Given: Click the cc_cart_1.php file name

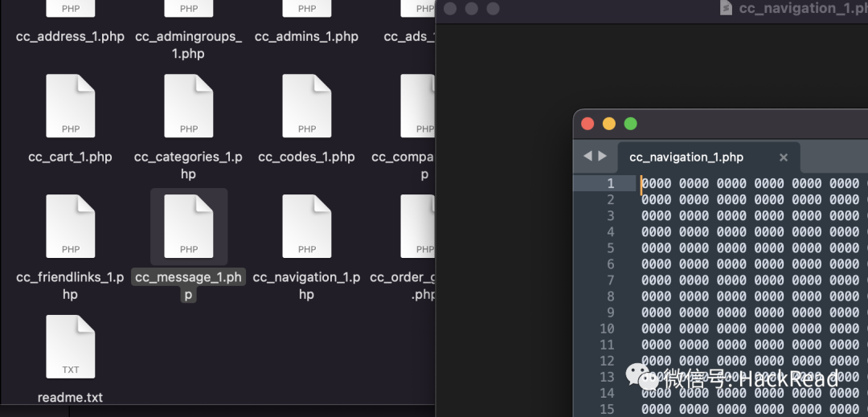Looking at the screenshot, I should coord(70,157).
